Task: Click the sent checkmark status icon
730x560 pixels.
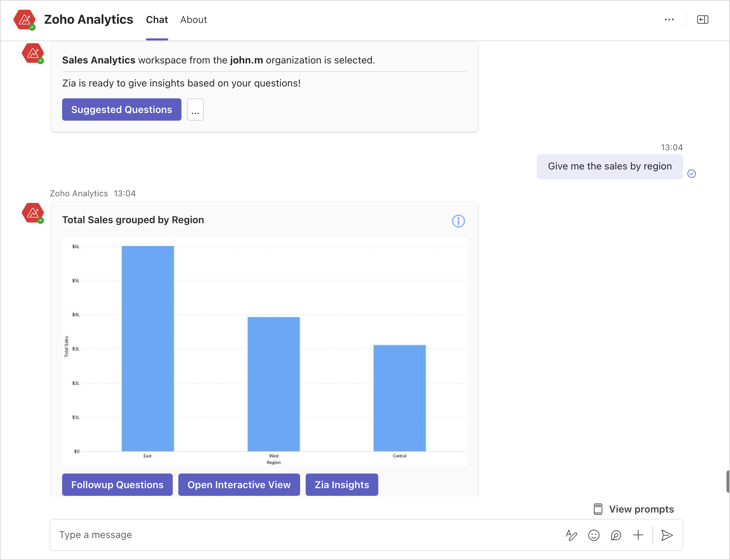Action: 692,174
